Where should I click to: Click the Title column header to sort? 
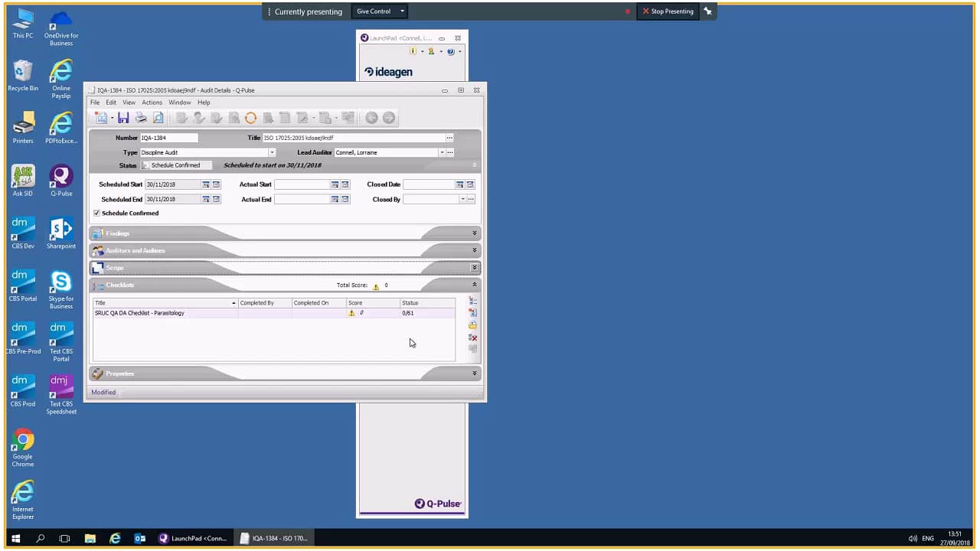point(165,303)
